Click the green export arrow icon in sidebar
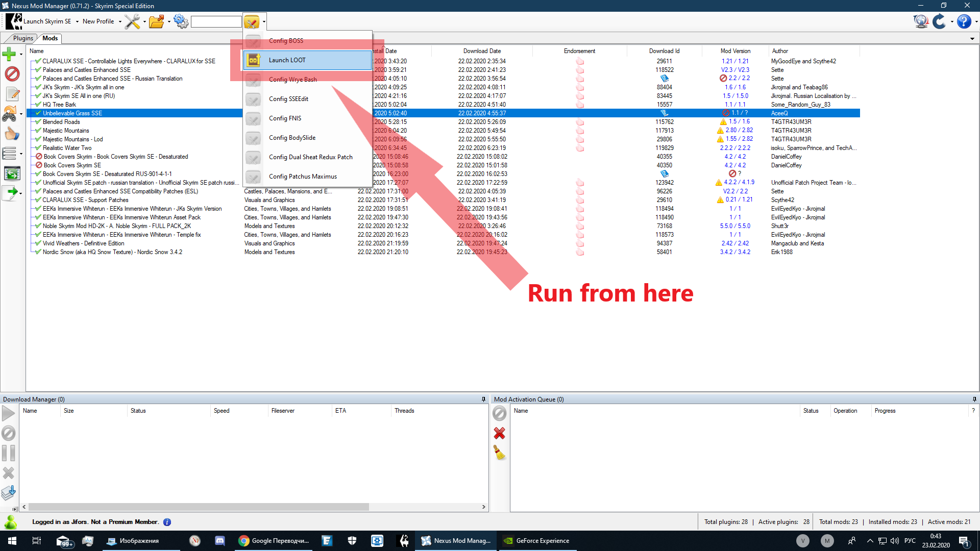Image resolution: width=980 pixels, height=551 pixels. click(x=9, y=193)
